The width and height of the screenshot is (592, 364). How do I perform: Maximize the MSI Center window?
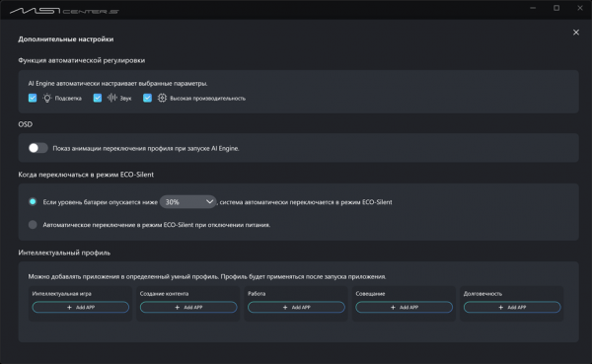click(x=556, y=8)
